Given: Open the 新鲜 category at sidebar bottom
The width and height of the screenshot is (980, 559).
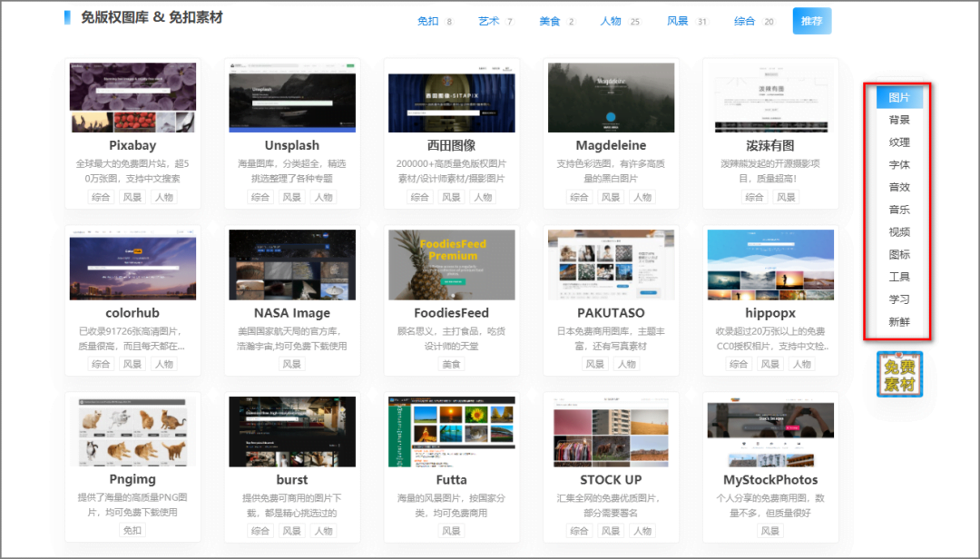Looking at the screenshot, I should click(898, 321).
